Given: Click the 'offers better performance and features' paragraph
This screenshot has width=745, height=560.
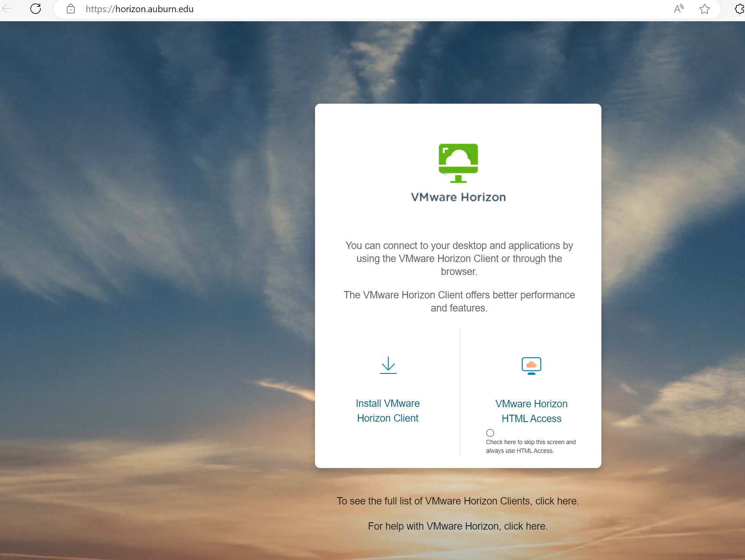Looking at the screenshot, I should pos(459,301).
